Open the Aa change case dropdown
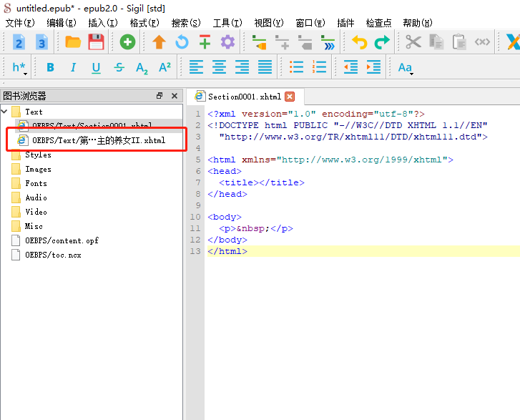 point(406,68)
